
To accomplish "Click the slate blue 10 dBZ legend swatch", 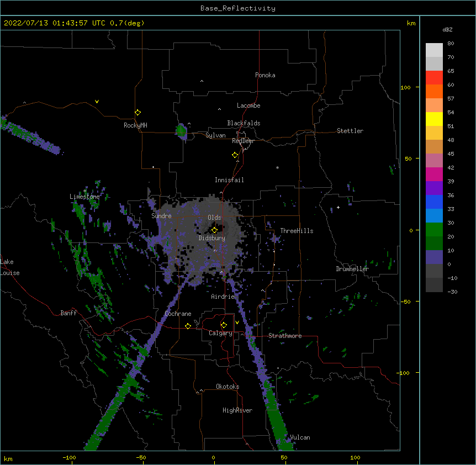I will pyautogui.click(x=434, y=257).
